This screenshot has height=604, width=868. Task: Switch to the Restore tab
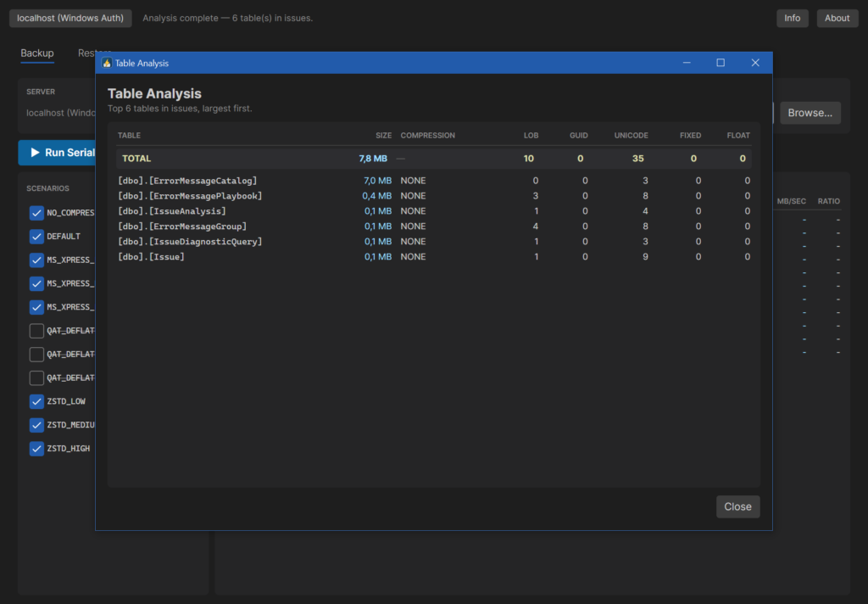pos(86,53)
